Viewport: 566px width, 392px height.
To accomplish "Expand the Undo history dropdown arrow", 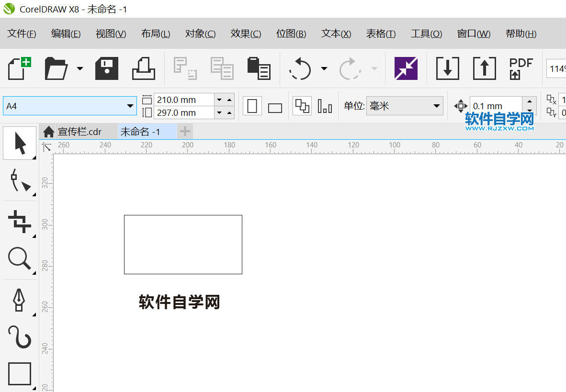I will point(324,68).
